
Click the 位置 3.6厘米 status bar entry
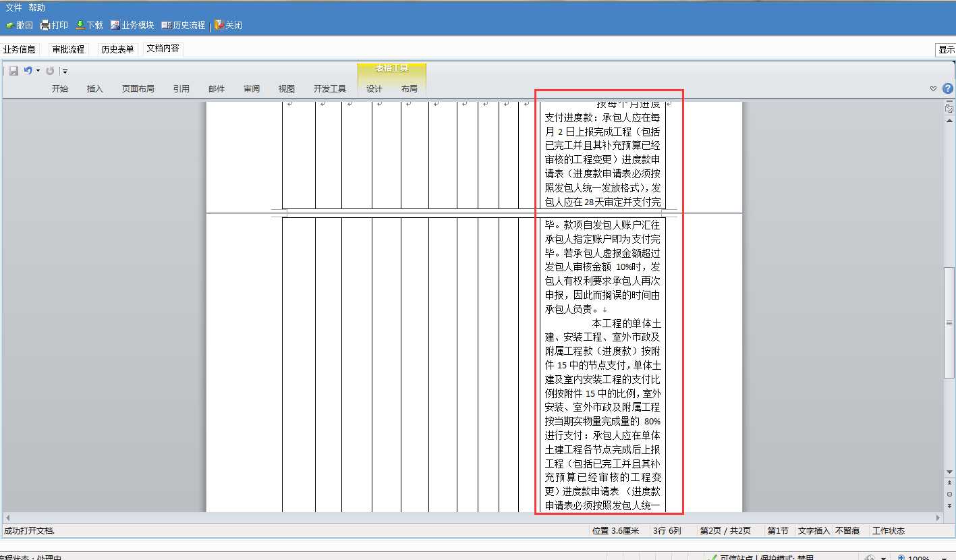coord(615,531)
